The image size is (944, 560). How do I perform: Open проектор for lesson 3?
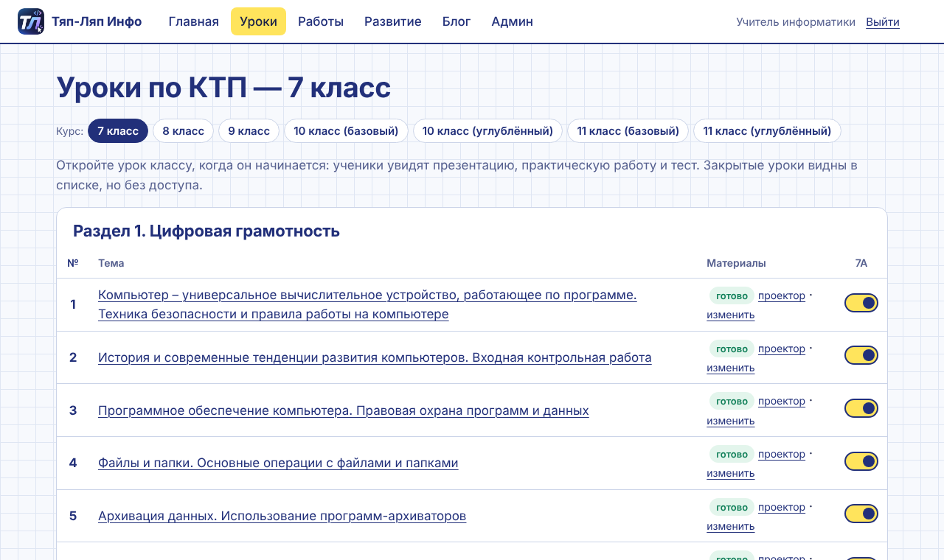(782, 401)
